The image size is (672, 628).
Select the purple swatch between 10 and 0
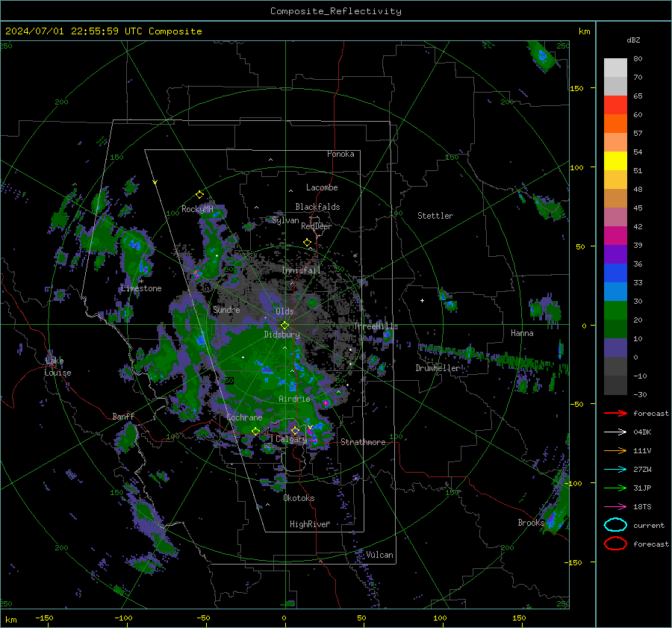pyautogui.click(x=615, y=348)
